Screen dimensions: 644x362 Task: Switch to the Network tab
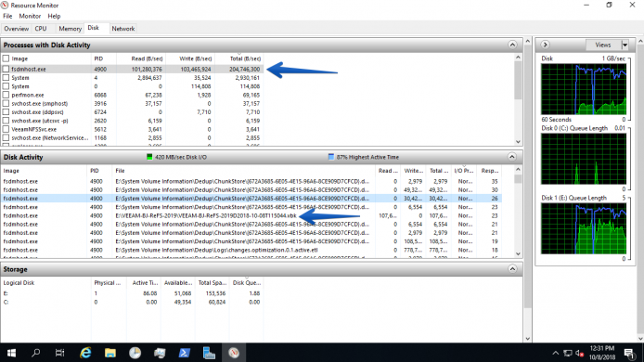pos(123,29)
